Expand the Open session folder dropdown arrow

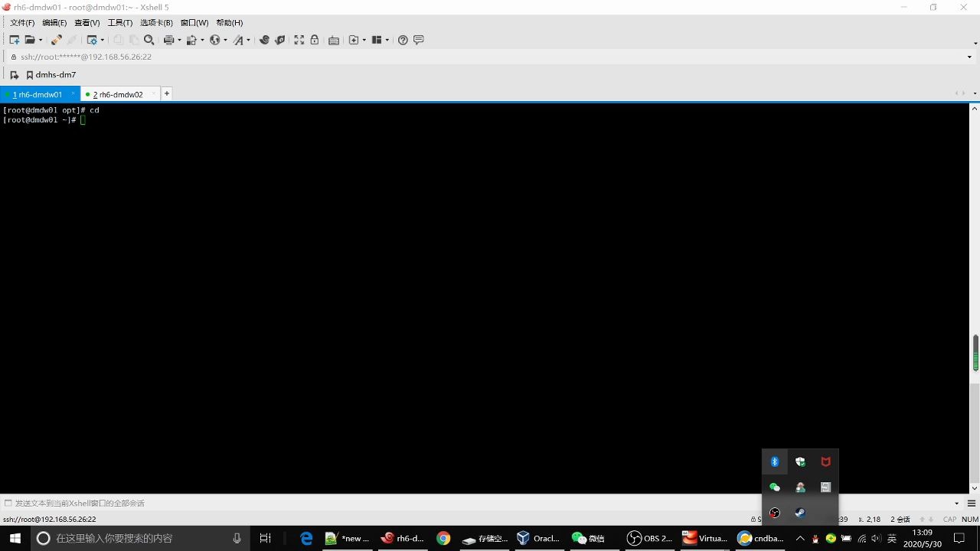tap(41, 40)
